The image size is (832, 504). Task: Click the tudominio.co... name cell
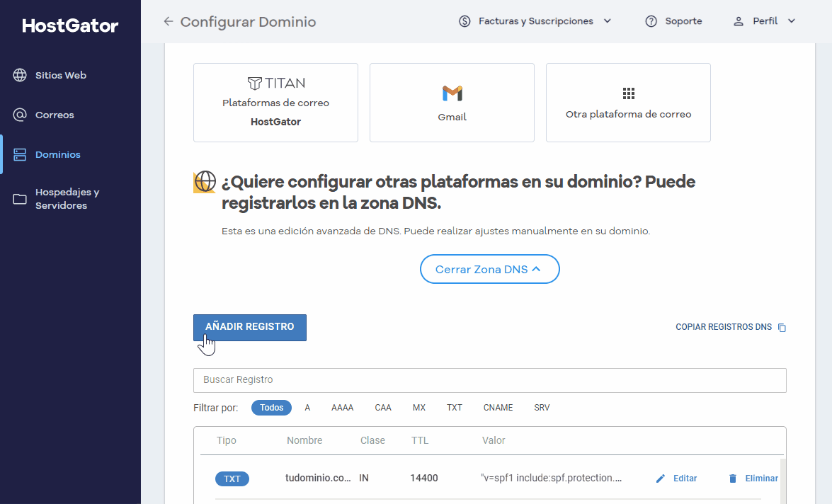[x=318, y=478]
